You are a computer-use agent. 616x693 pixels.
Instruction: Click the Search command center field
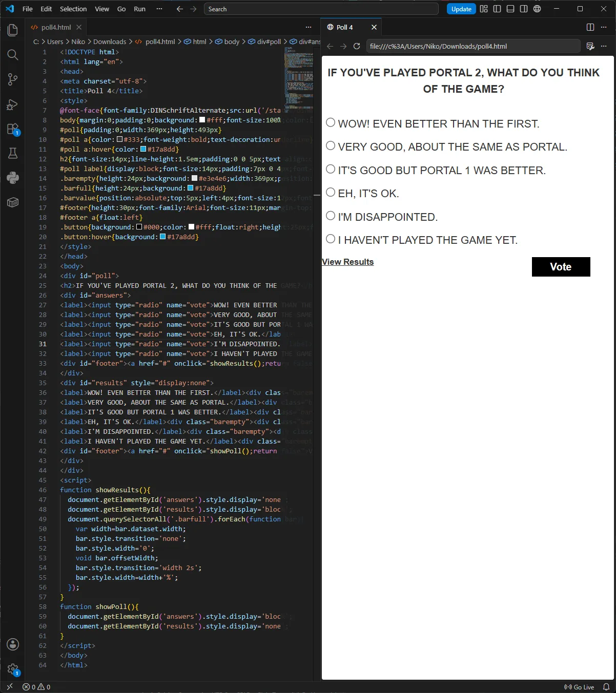point(321,9)
